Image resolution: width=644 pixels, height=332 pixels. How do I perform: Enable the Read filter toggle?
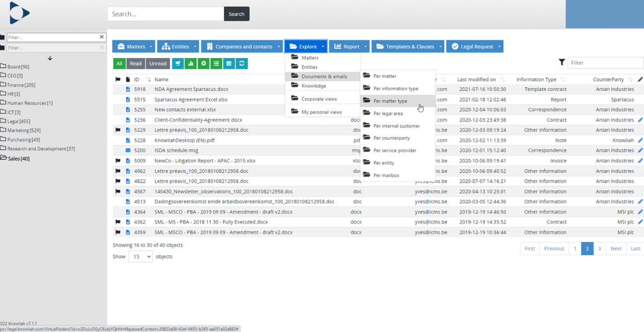click(135, 63)
